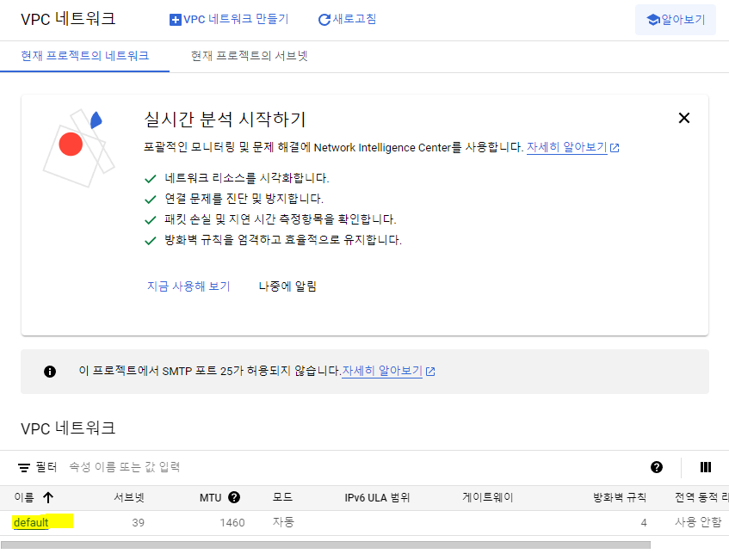This screenshot has height=560, width=729.
Task: Open the 알아보기 learn button
Action: click(x=675, y=20)
